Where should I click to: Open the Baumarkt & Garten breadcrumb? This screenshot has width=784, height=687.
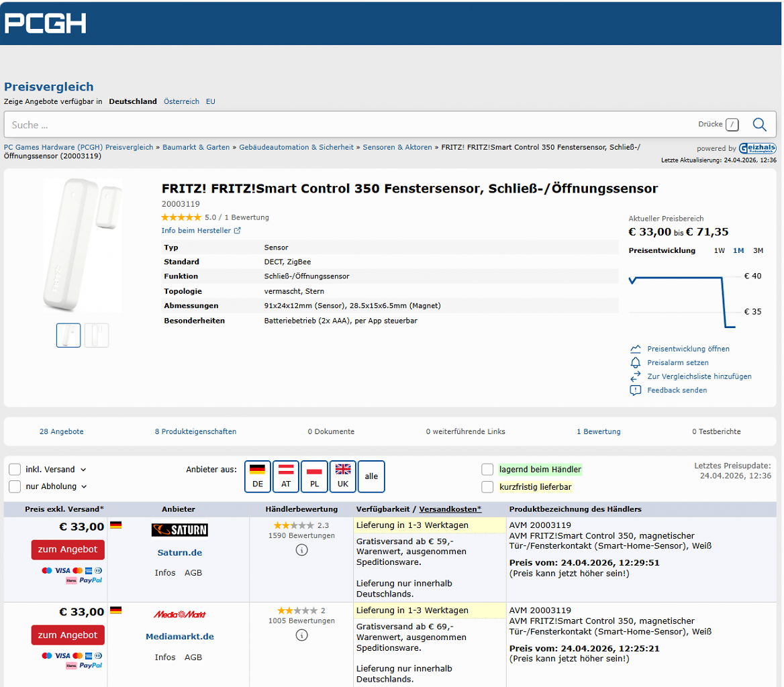pyautogui.click(x=196, y=148)
